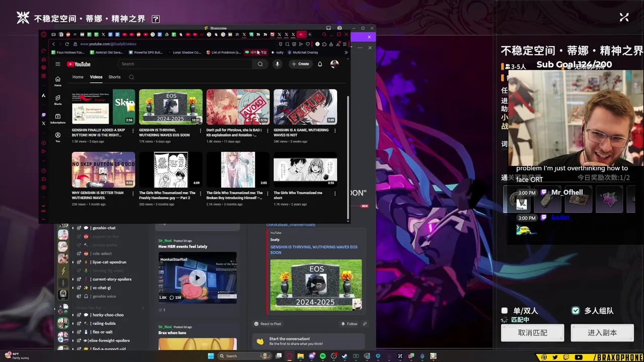Open Shorts in YouTube sidebar
This screenshot has width=644, height=362.
pos(58,100)
